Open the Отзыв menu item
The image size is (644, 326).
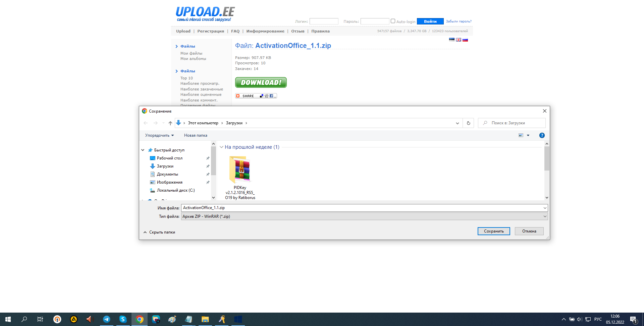click(298, 31)
